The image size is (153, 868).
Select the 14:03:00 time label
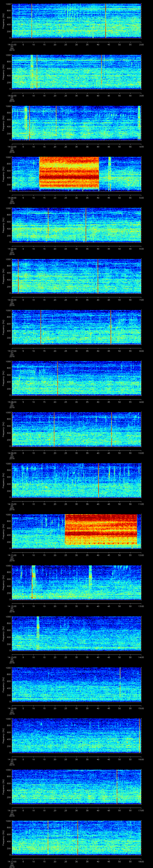[12, 146]
